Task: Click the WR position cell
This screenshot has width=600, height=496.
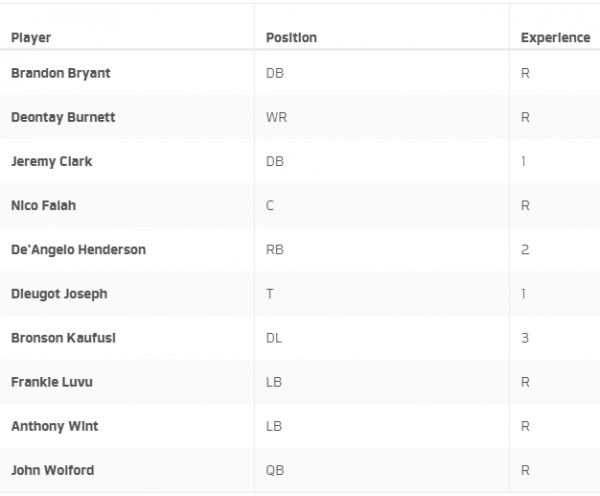Action: click(x=276, y=117)
